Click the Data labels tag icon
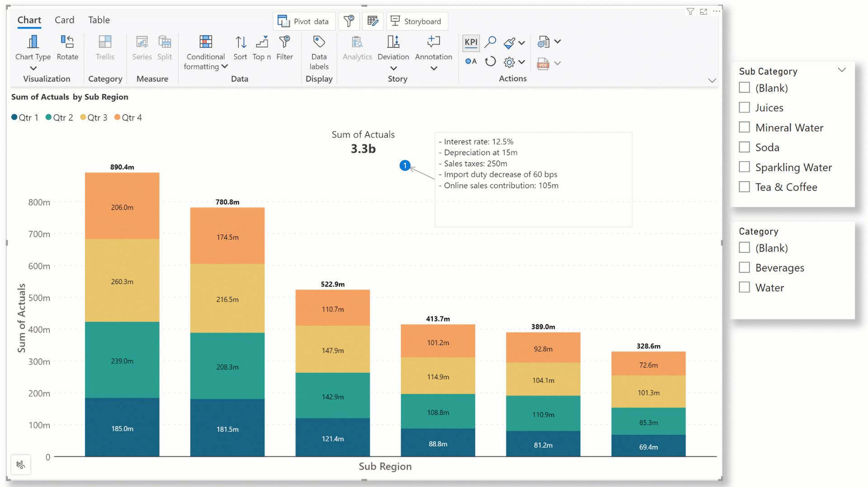This screenshot has height=487, width=868. (x=319, y=42)
